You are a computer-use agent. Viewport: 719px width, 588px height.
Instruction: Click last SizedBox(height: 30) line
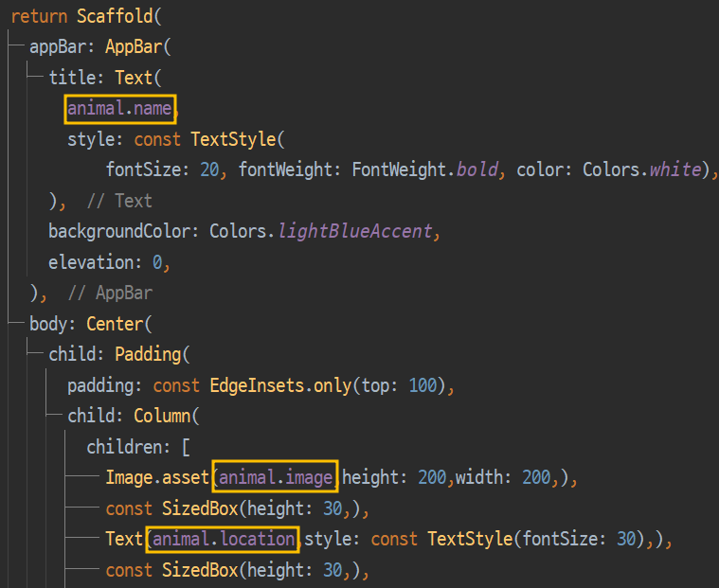coord(238,571)
